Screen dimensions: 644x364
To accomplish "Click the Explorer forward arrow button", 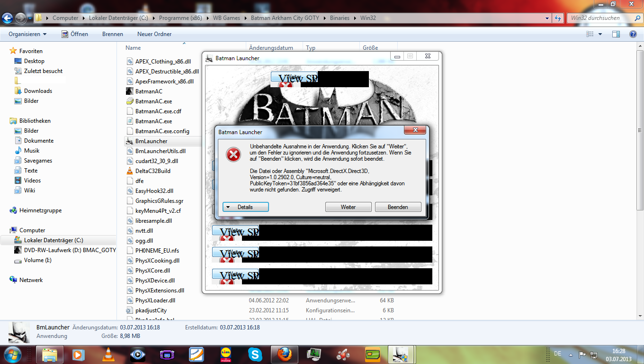I will pyautogui.click(x=20, y=18).
